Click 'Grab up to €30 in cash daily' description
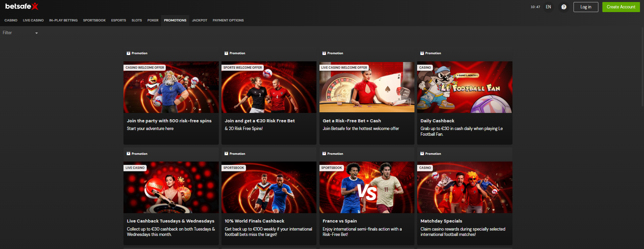The height and width of the screenshot is (249, 644). click(x=461, y=131)
